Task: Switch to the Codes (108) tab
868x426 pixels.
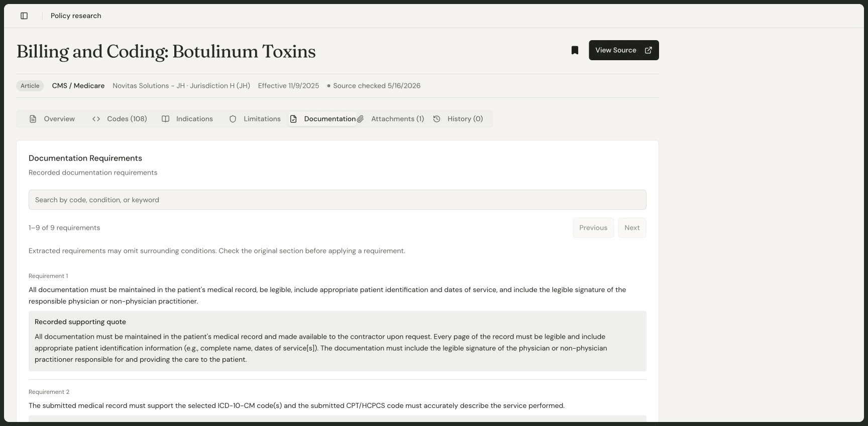Action: tap(120, 119)
